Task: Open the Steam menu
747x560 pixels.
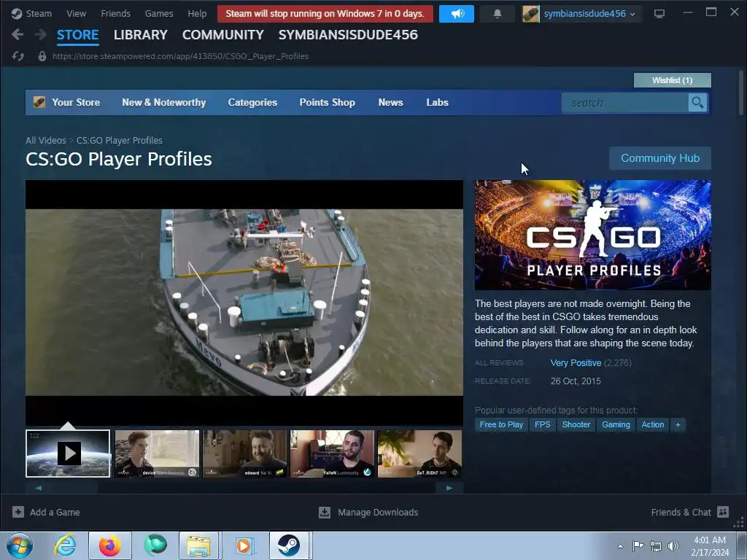Action: (39, 13)
